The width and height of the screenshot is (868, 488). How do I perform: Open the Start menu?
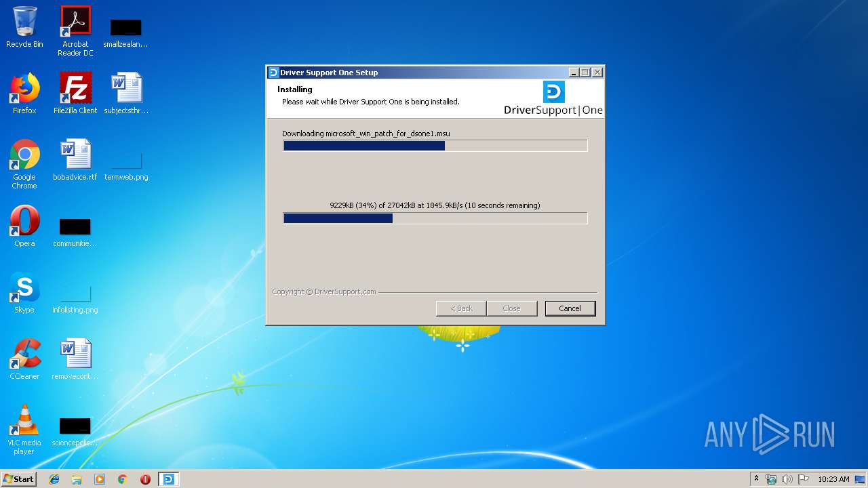(18, 479)
